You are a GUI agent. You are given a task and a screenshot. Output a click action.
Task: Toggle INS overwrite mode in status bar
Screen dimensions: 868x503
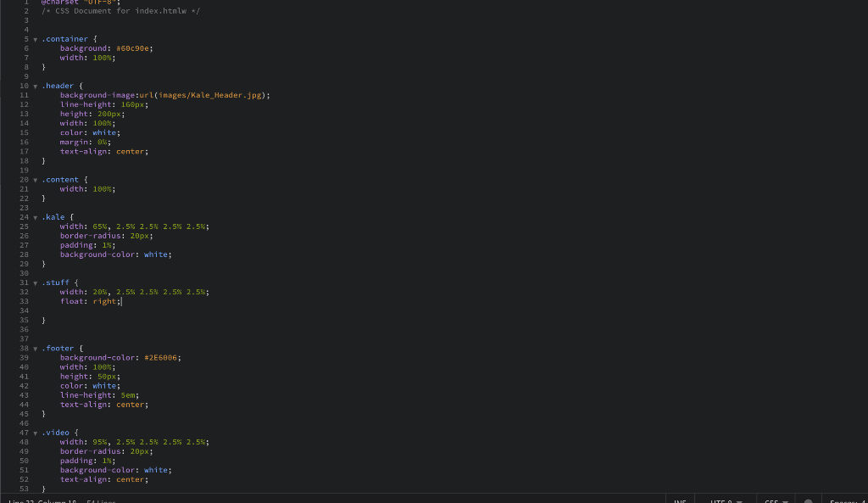(682, 500)
